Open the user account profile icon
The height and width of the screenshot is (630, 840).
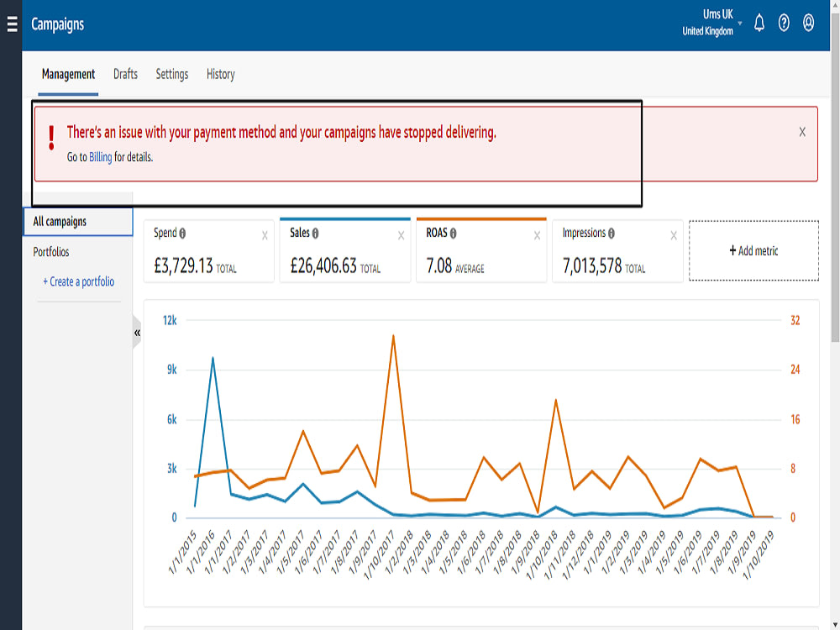tap(808, 23)
